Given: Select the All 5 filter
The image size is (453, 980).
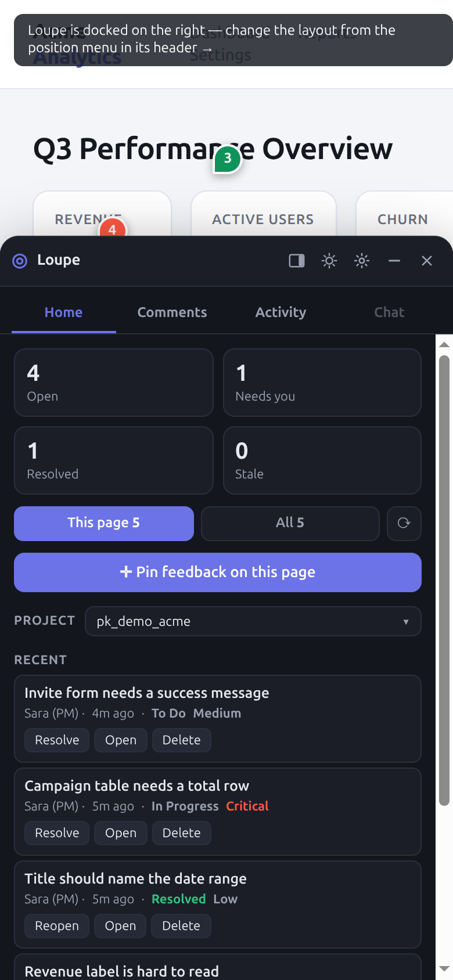Looking at the screenshot, I should [x=290, y=523].
